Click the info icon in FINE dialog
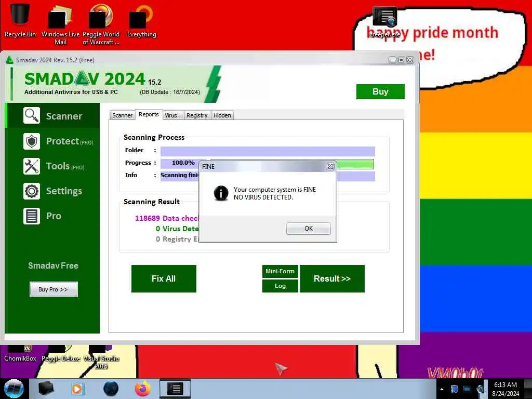This screenshot has height=399, width=532. point(221,193)
